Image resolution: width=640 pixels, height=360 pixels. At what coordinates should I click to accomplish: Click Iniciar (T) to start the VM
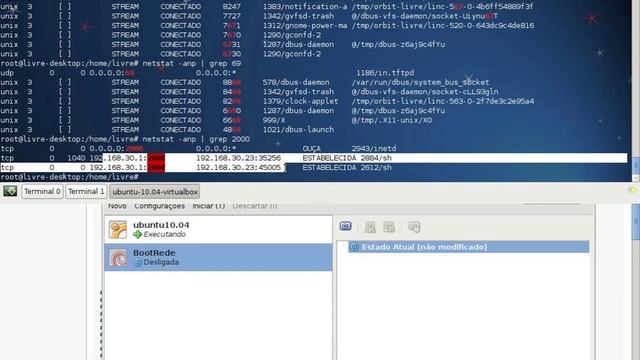(209, 206)
